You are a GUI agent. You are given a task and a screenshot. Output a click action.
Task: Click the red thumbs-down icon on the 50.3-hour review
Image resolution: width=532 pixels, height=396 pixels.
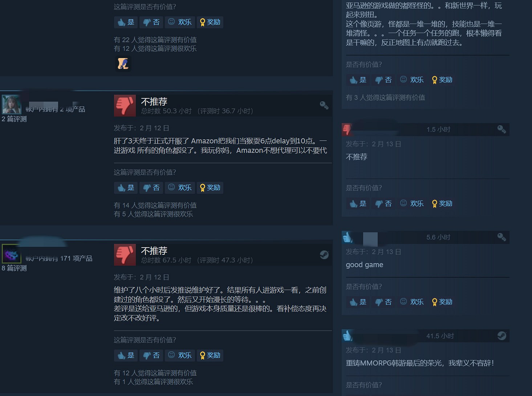125,106
